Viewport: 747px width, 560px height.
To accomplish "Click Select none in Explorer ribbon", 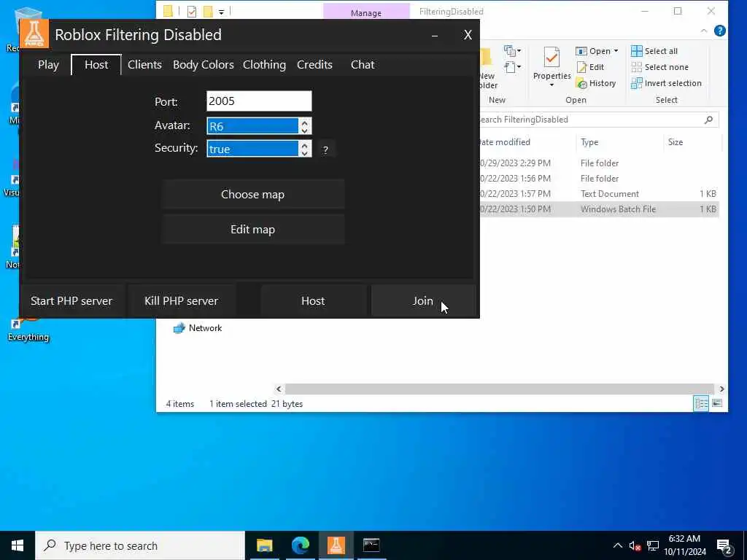I will point(659,67).
